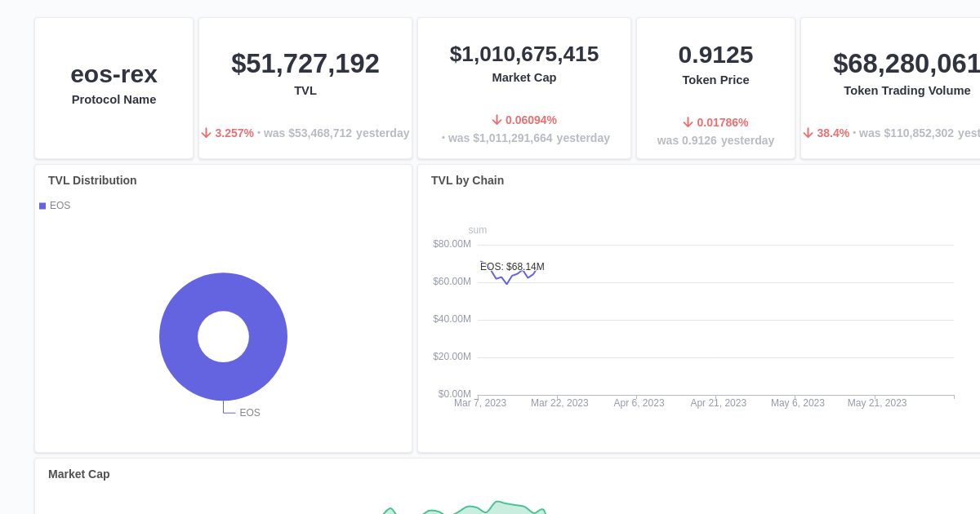
Task: Click the Token Trading Volume amount
Action: pyautogui.click(x=905, y=64)
